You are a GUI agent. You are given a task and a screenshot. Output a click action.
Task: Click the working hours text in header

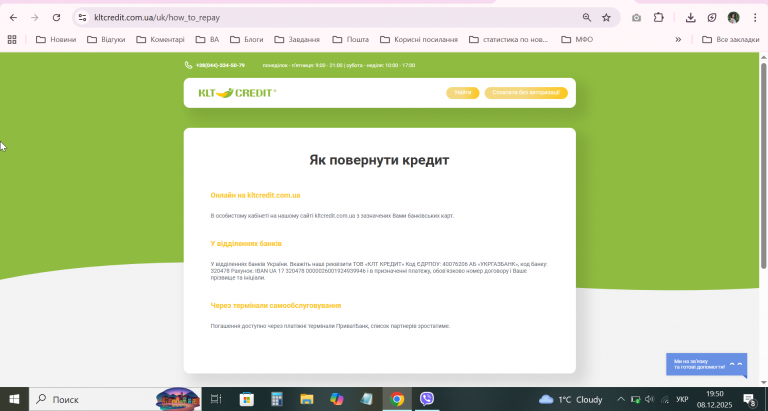tap(338, 65)
